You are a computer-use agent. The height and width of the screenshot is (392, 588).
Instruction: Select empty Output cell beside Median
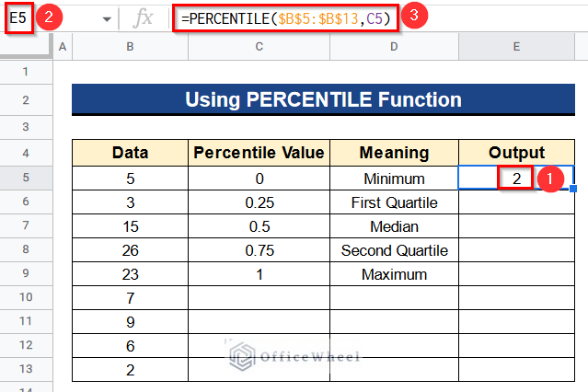pyautogui.click(x=517, y=226)
